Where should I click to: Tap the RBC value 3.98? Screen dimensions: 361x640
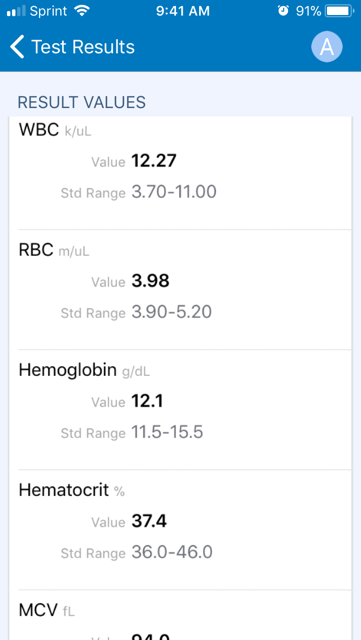[x=150, y=281]
